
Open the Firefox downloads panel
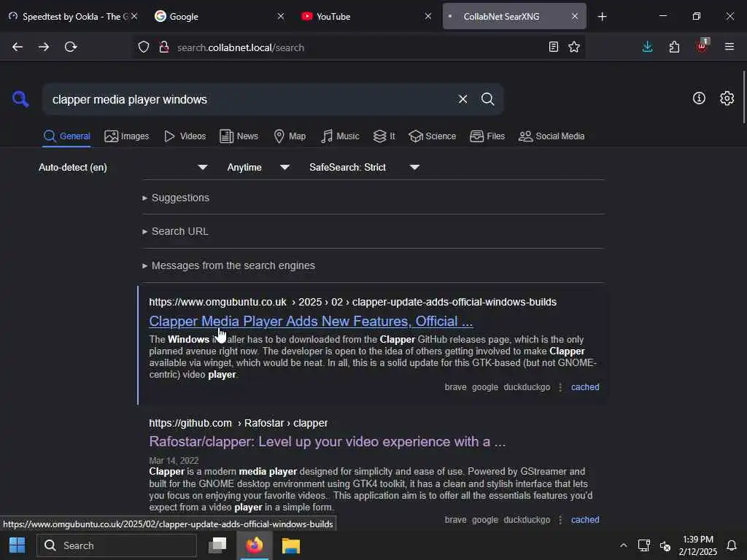click(648, 47)
